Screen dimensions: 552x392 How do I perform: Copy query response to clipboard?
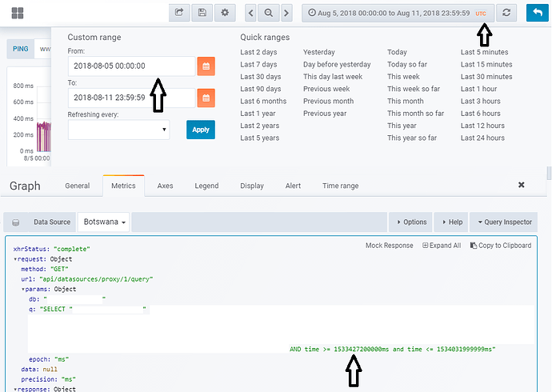coord(501,246)
